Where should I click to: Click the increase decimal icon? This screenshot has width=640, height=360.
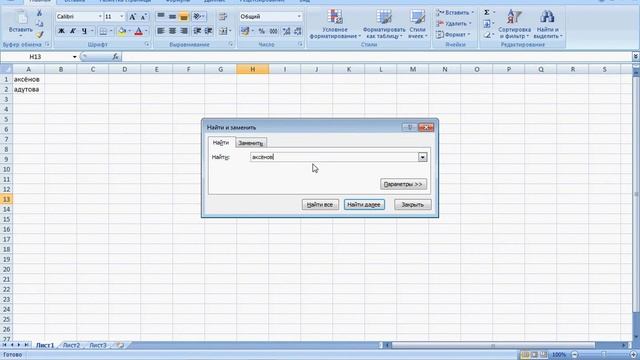pyautogui.click(x=286, y=31)
